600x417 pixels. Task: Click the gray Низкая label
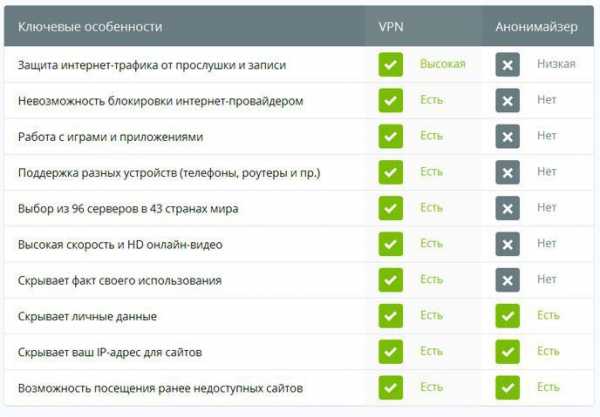coord(556,64)
